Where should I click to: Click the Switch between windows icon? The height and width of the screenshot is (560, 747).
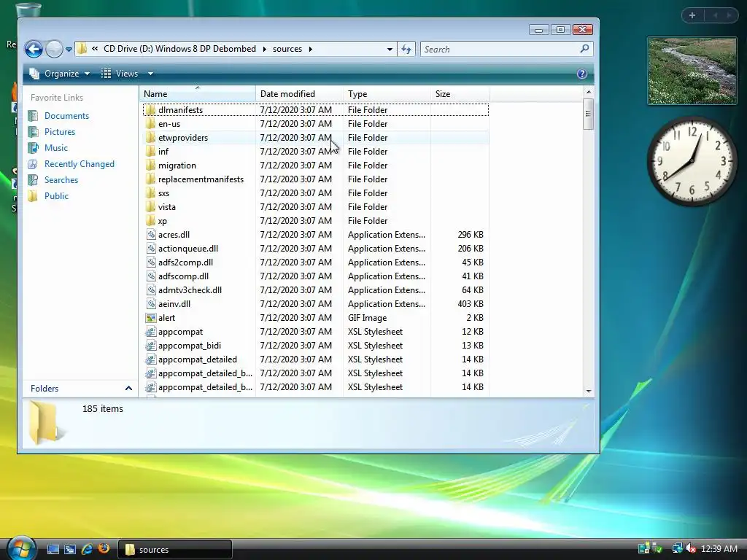(70, 550)
